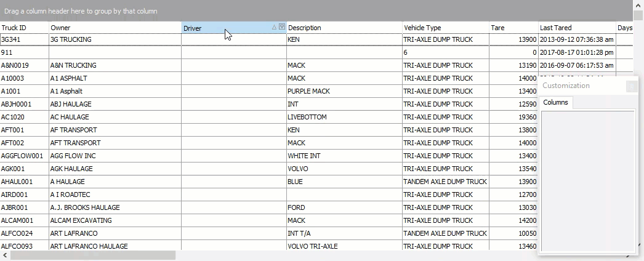
Task: Open the Driver column filter dropdown
Action: point(282,27)
